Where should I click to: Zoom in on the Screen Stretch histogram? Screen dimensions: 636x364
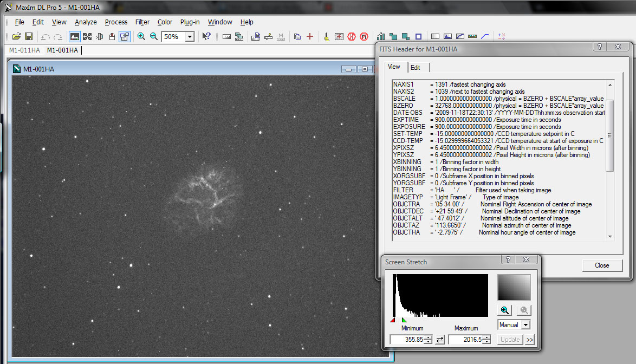click(x=504, y=310)
